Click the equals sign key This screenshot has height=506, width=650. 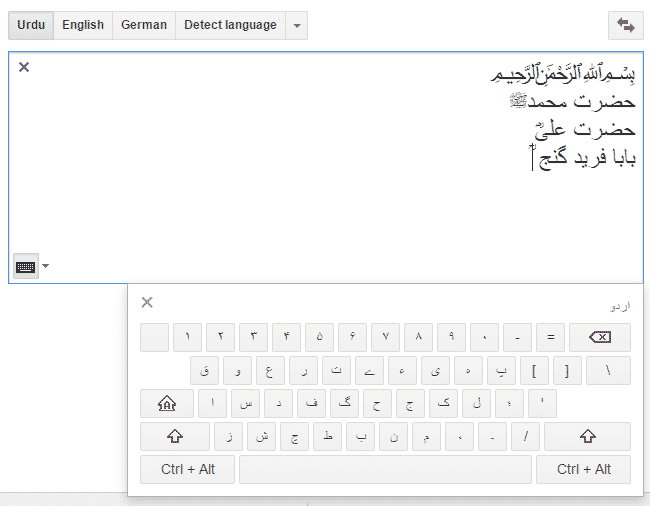tap(551, 337)
